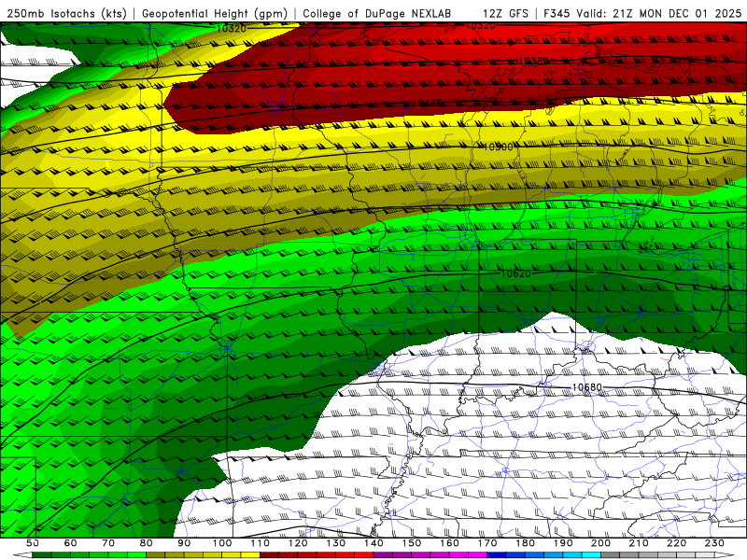Click the 170 kts color bar label
Image resolution: width=747 pixels, height=560 pixels.
pos(487,543)
